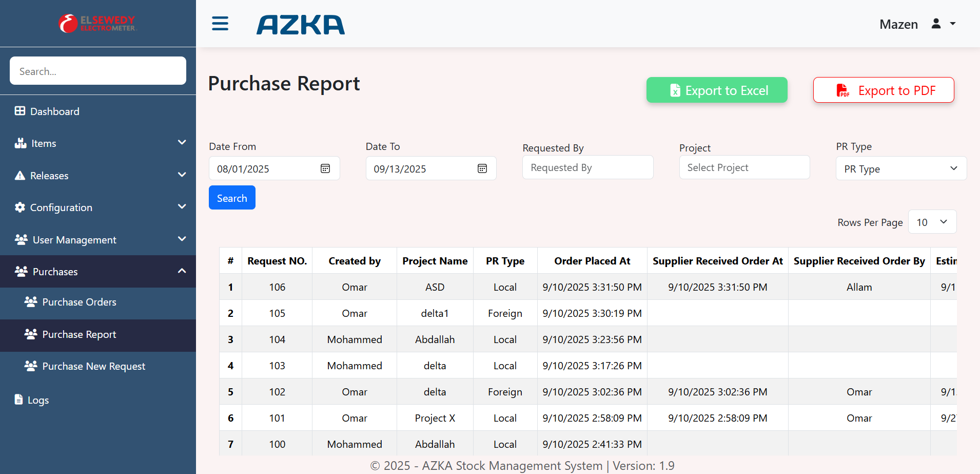This screenshot has height=474, width=980.
Task: Focus the Requested By input field
Action: click(x=587, y=167)
